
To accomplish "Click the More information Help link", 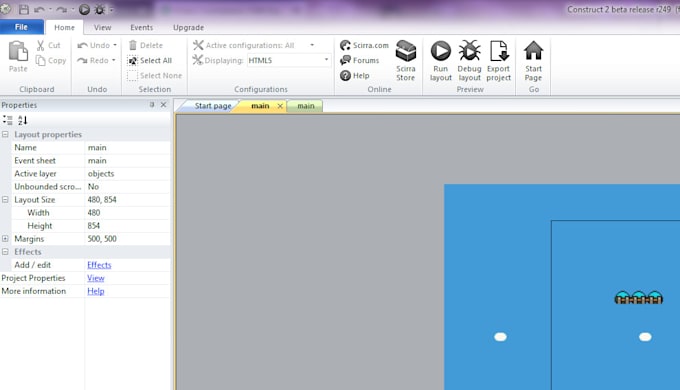I will point(96,291).
